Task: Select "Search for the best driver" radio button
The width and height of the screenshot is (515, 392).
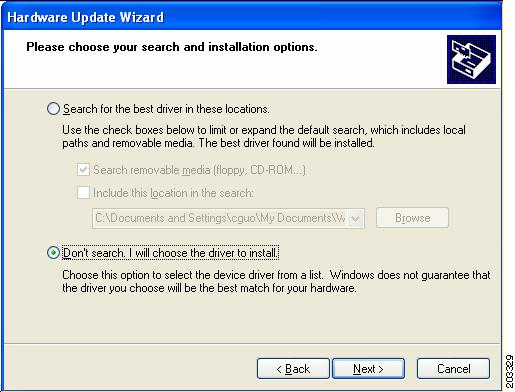Action: point(53,109)
